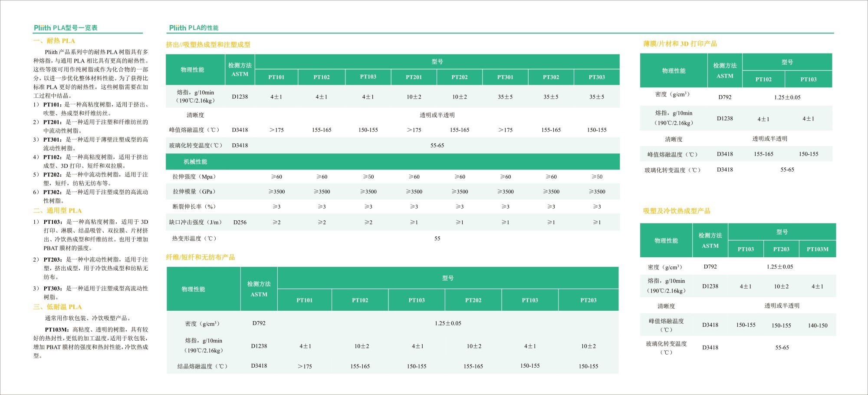Click "PT302:" in the heat-resistant PLA list
The width and height of the screenshot is (868, 395).
click(53, 192)
